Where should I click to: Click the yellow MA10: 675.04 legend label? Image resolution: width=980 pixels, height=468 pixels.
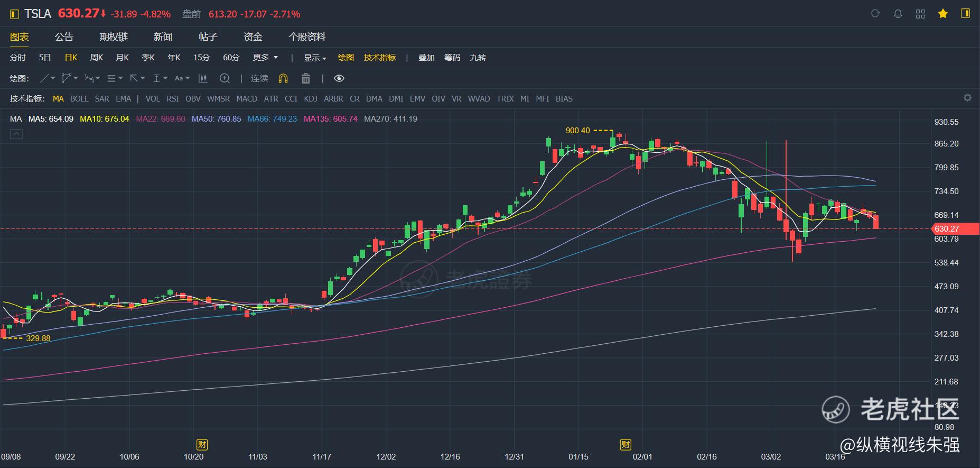click(x=105, y=119)
